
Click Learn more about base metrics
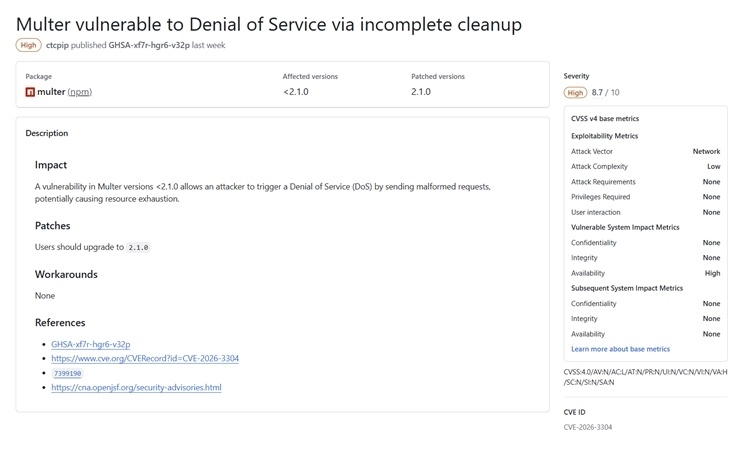tap(620, 349)
